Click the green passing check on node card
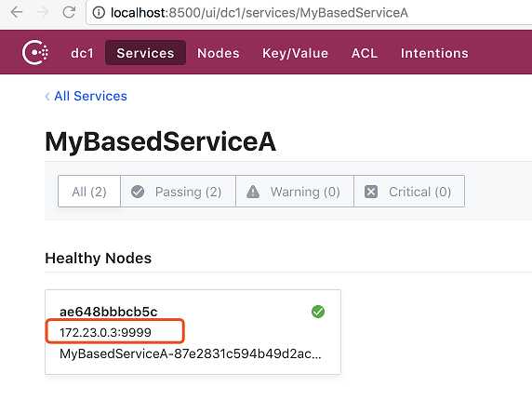The width and height of the screenshot is (532, 413). pos(318,312)
